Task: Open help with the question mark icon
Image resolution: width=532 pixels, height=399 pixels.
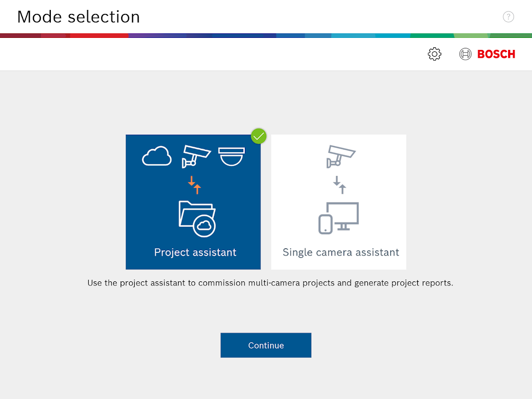Action: [508, 16]
